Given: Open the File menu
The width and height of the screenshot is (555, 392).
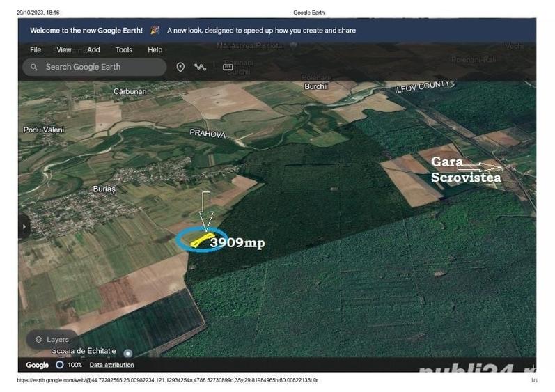Looking at the screenshot, I should tap(36, 50).
